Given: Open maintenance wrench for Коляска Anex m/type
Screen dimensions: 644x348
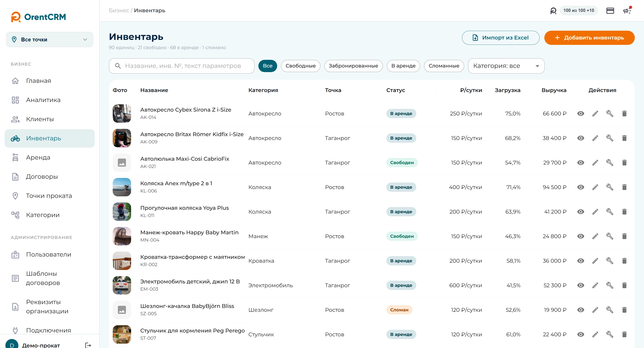Looking at the screenshot, I should (x=610, y=187).
